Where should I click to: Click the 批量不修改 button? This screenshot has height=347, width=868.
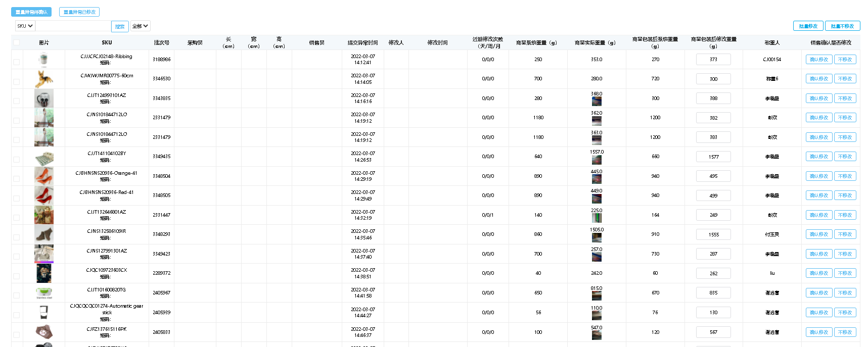click(842, 26)
